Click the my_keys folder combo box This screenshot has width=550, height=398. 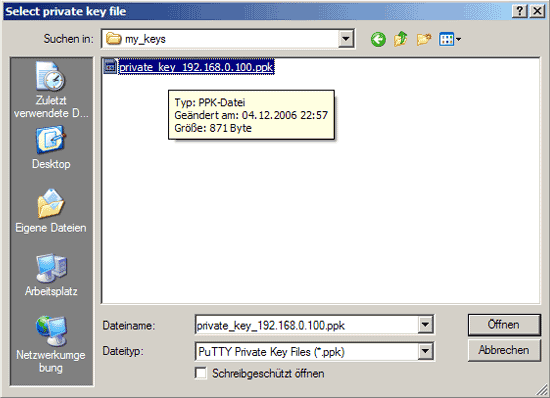tap(228, 39)
